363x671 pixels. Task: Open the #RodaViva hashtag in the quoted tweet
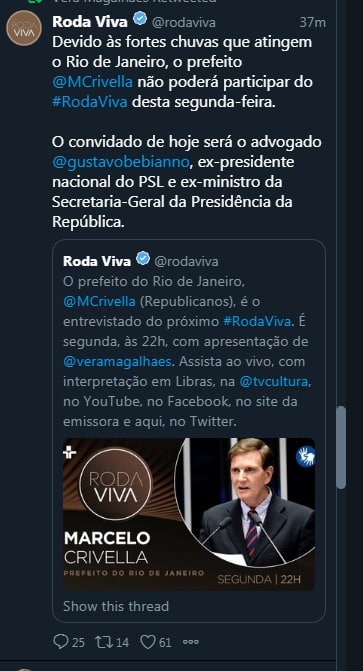pos(257,321)
